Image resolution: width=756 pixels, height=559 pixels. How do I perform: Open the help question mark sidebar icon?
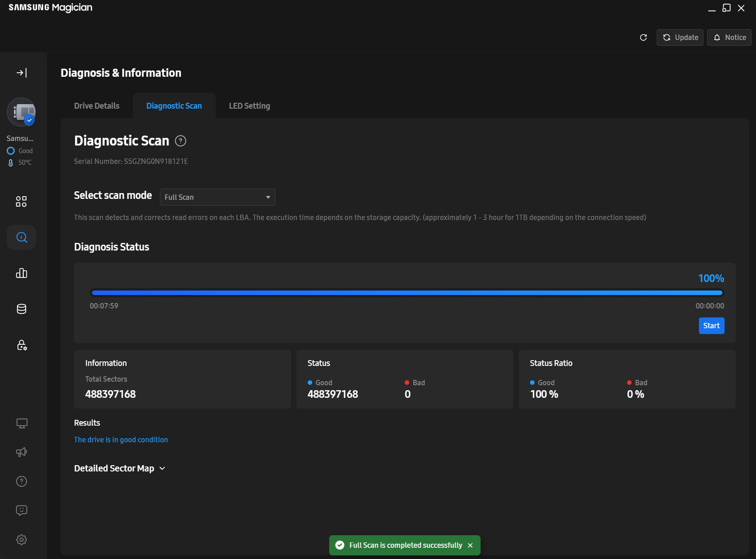click(22, 481)
